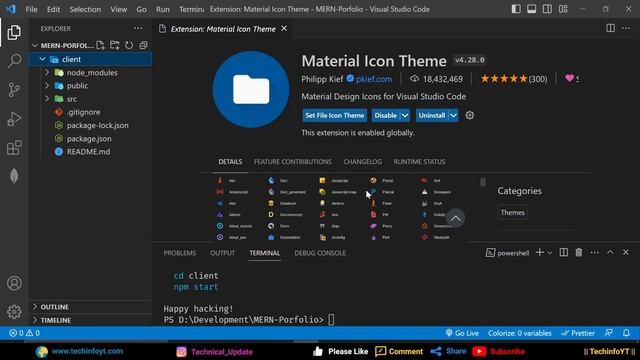The image size is (640, 360).
Task: Close the Material Icon Theme extension tab
Action: 284,29
